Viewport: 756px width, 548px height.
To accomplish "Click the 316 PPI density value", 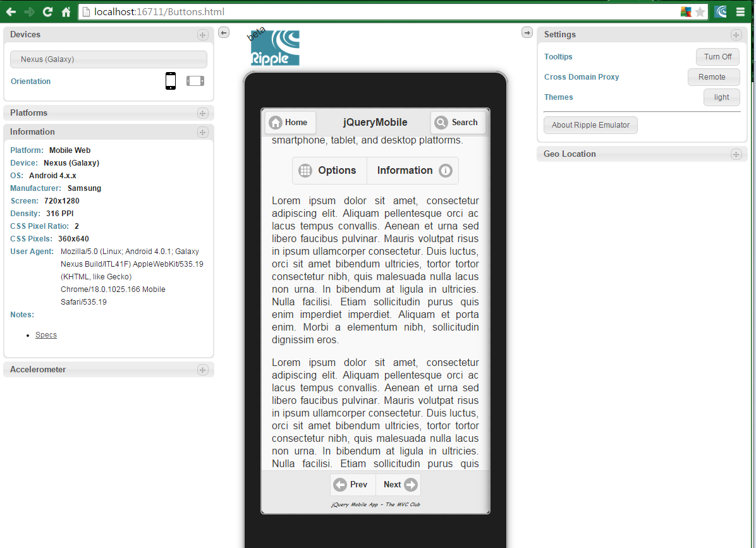I will (x=60, y=214).
